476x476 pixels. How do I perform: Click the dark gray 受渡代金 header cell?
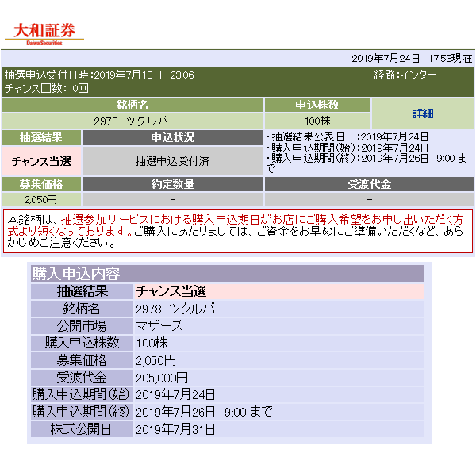point(370,184)
